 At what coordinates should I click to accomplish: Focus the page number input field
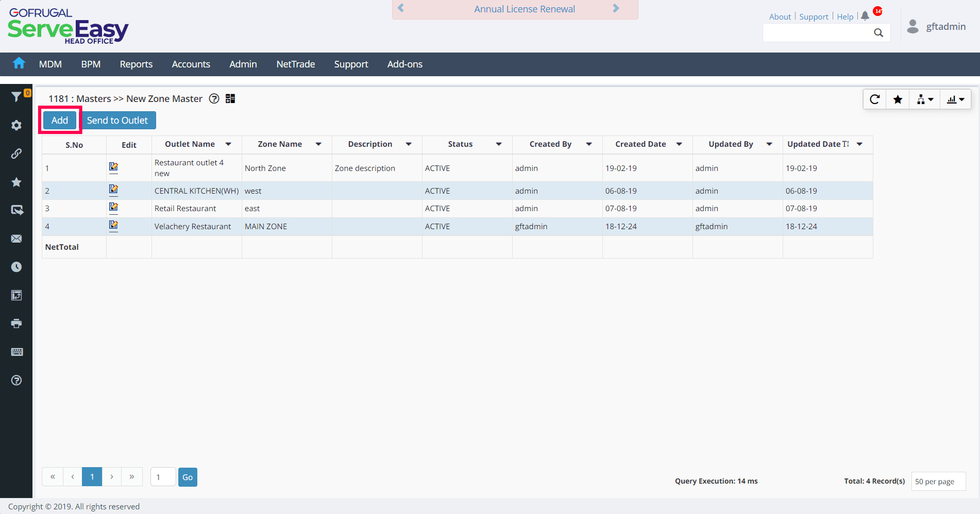(x=163, y=477)
